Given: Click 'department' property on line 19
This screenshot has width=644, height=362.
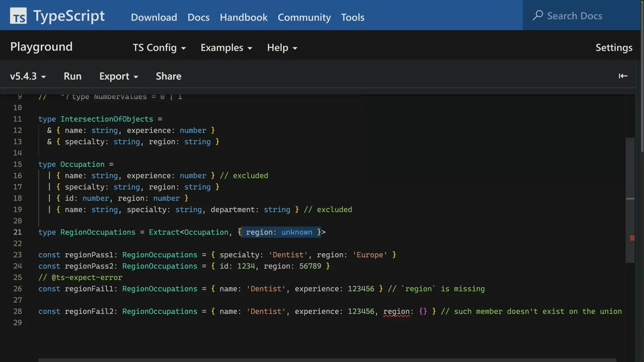Looking at the screenshot, I should pyautogui.click(x=233, y=210).
